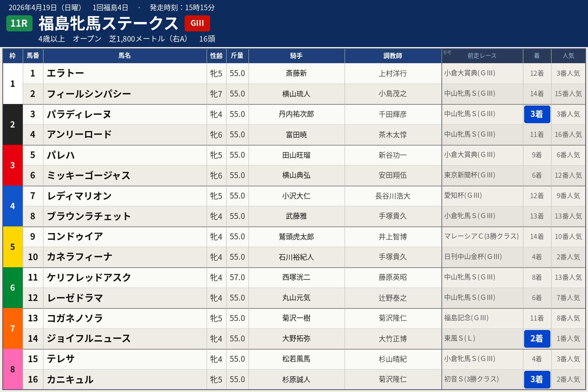588x392 pixels.
Task: Click マレーシアC(3勝クラス) previous race
Action: pyautogui.click(x=481, y=236)
